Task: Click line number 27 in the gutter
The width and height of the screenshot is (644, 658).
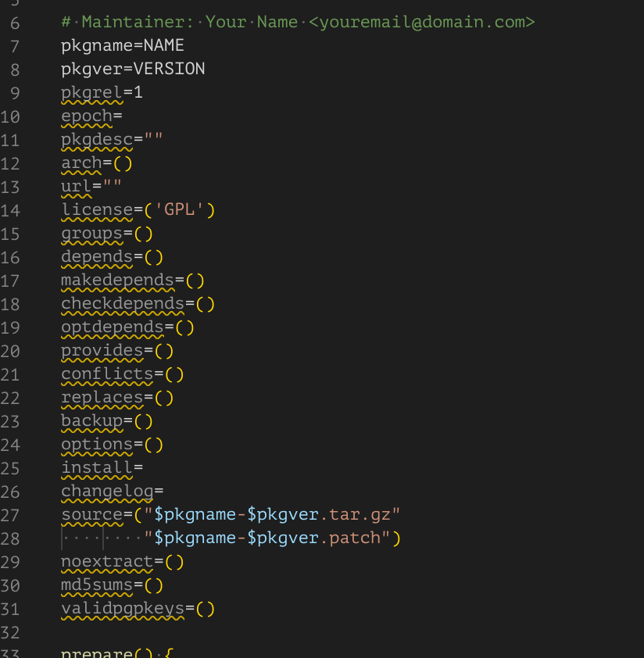Action: click(10, 515)
